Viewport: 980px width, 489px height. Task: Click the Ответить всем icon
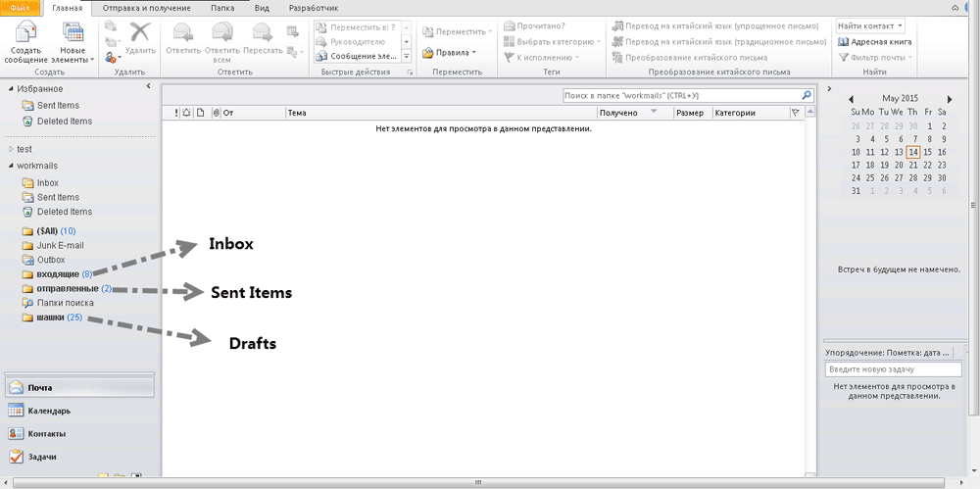221,32
